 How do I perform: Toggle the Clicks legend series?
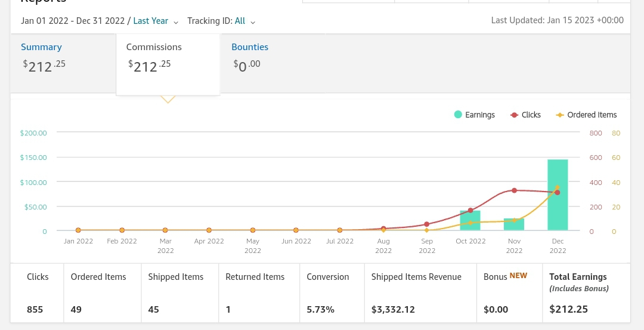(525, 115)
